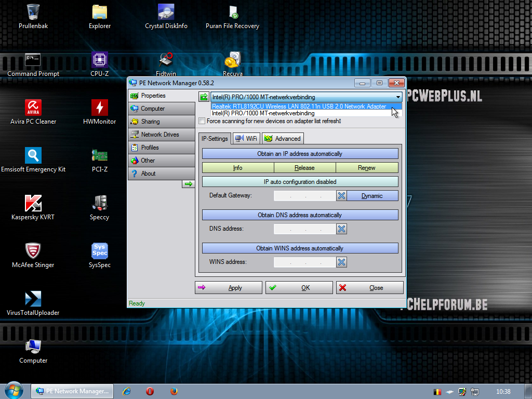Toggle IP auto configuration disabled bar
This screenshot has width=532, height=399.
300,182
